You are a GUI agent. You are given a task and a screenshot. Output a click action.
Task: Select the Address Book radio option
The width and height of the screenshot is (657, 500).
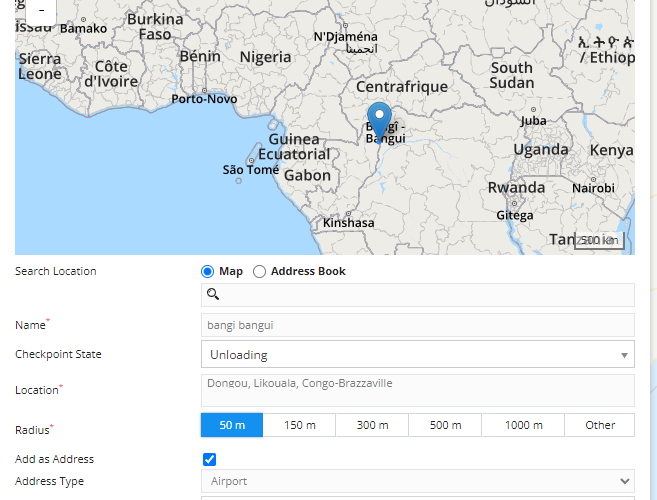(x=260, y=271)
